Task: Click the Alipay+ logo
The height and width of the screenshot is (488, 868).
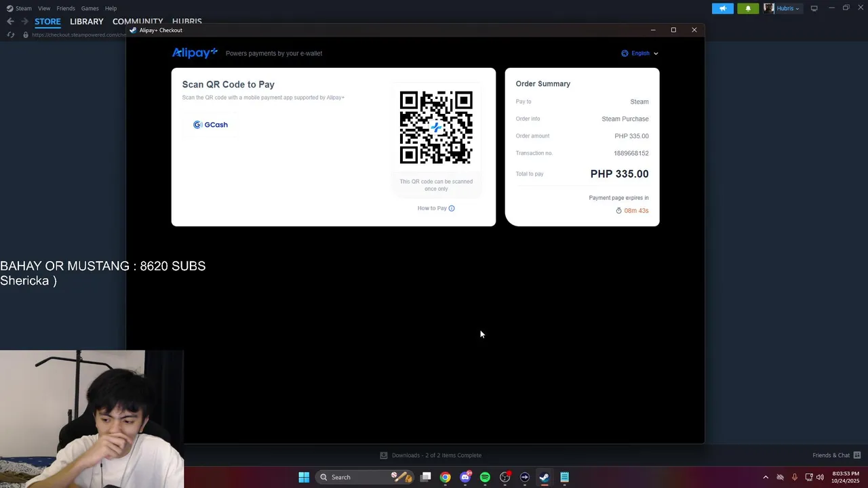Action: click(195, 53)
